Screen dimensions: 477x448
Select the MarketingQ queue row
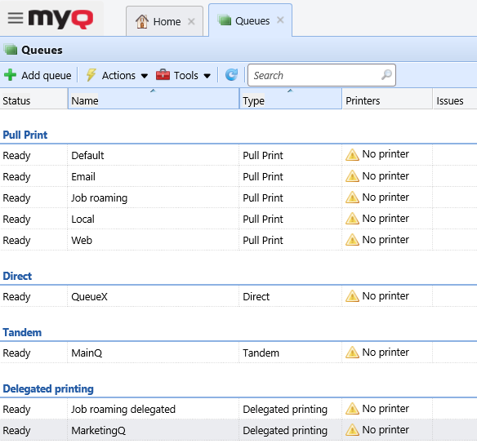point(238,430)
